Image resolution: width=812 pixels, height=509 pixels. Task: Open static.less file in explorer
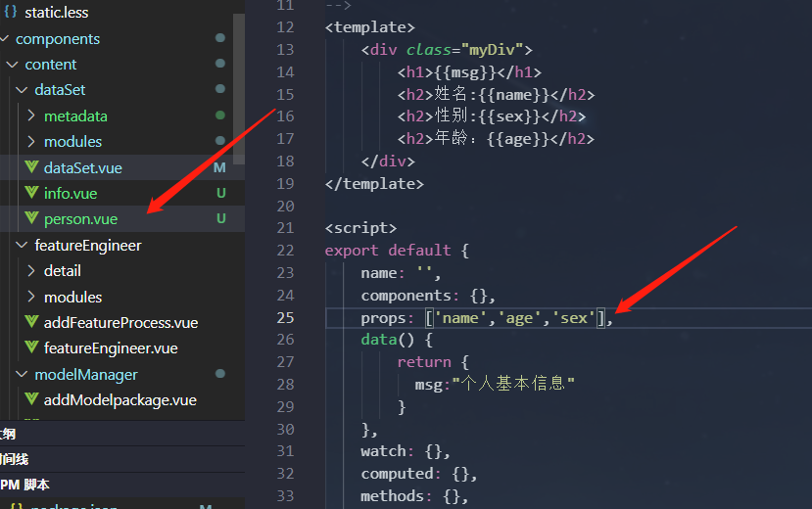57,13
